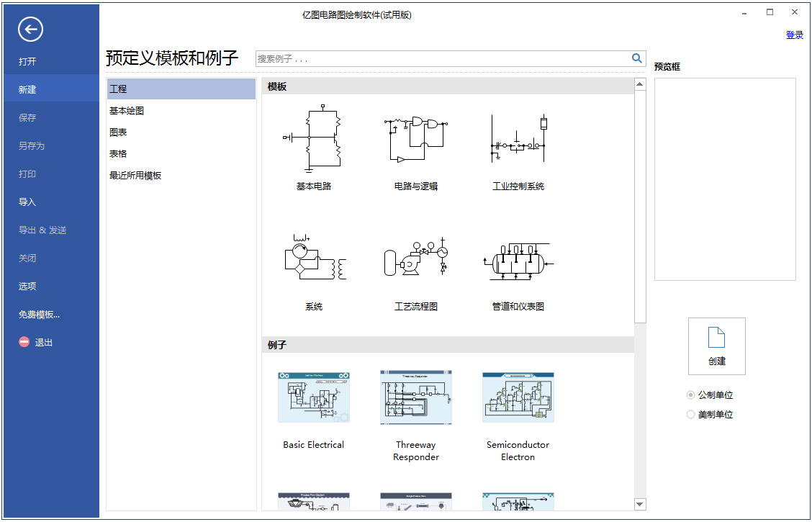812x522 pixels.
Task: Select the 管道和仪表图 template icon
Action: pos(518,261)
